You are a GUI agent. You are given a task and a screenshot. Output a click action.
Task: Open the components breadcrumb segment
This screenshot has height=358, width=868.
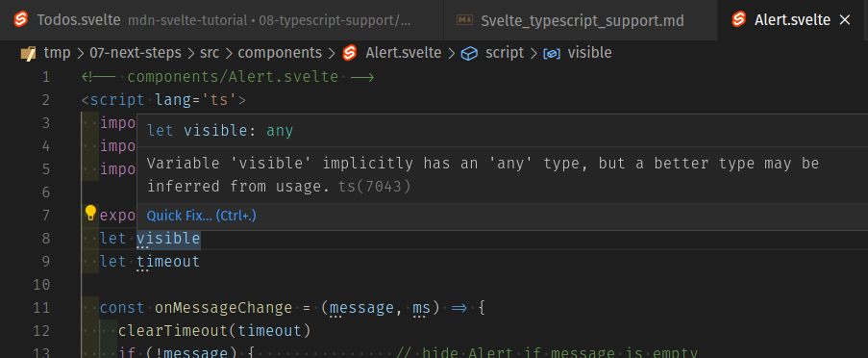[x=280, y=53]
